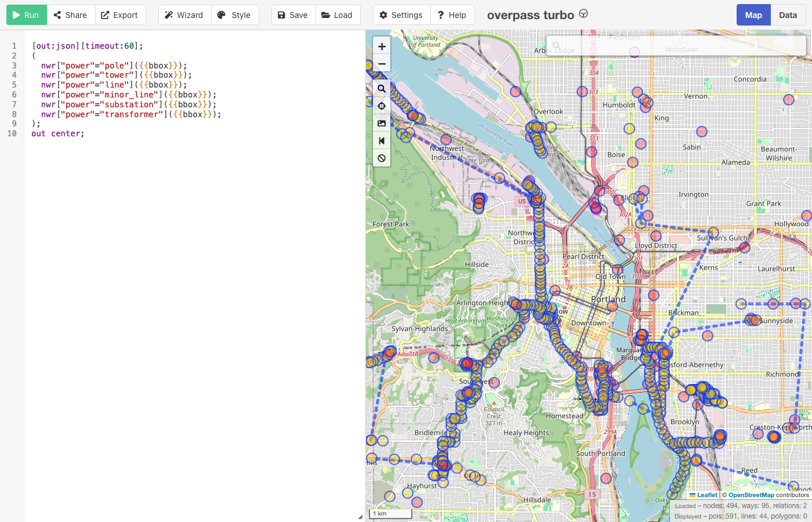The width and height of the screenshot is (812, 522).
Task: Switch to the Data tab
Action: [x=788, y=15]
